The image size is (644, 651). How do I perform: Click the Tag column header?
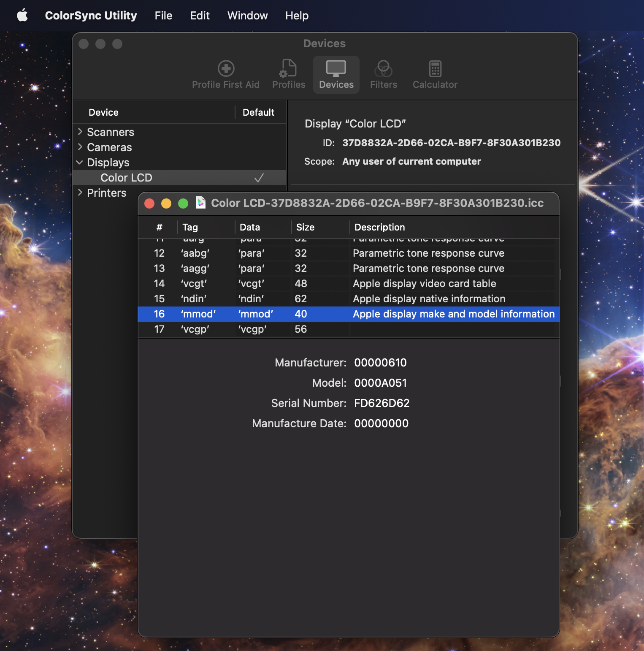coord(190,227)
